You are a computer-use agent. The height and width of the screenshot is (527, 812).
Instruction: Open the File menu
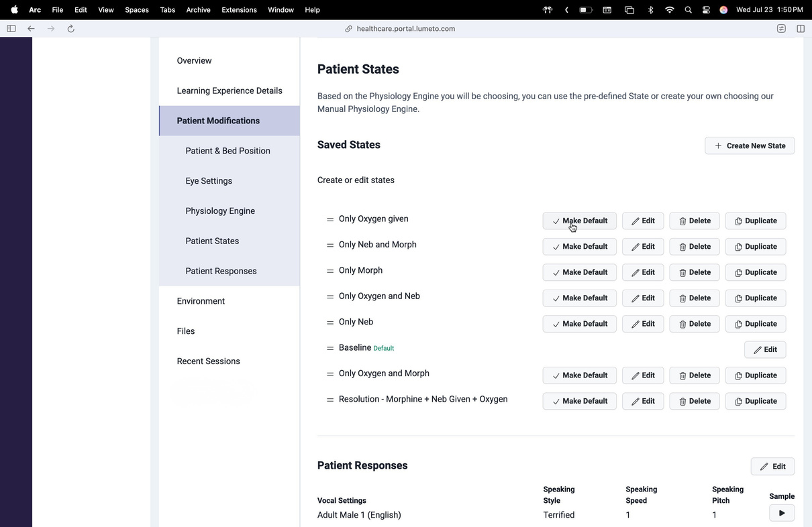click(58, 10)
